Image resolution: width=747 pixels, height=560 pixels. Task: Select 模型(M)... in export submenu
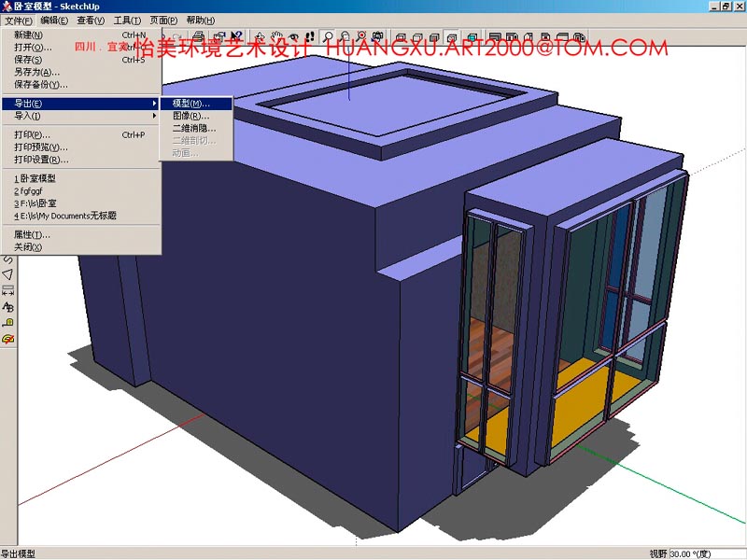click(x=196, y=104)
